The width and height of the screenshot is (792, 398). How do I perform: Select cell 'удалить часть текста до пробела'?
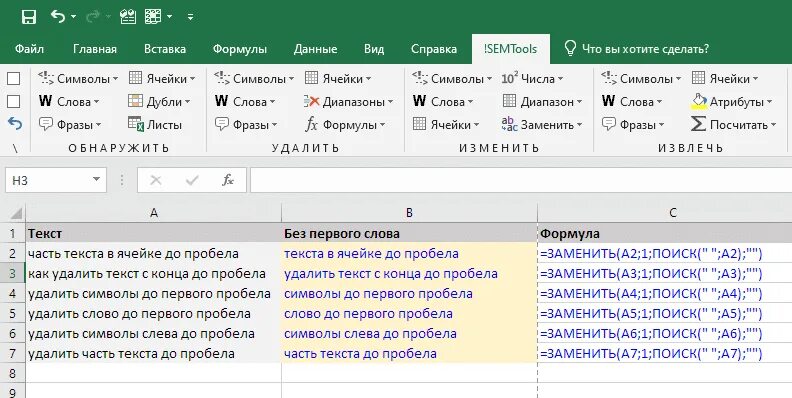(154, 354)
